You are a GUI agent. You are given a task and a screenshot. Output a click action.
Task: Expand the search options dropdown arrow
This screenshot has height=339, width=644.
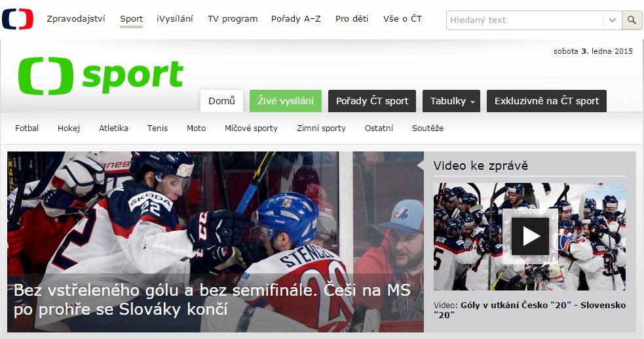point(613,20)
